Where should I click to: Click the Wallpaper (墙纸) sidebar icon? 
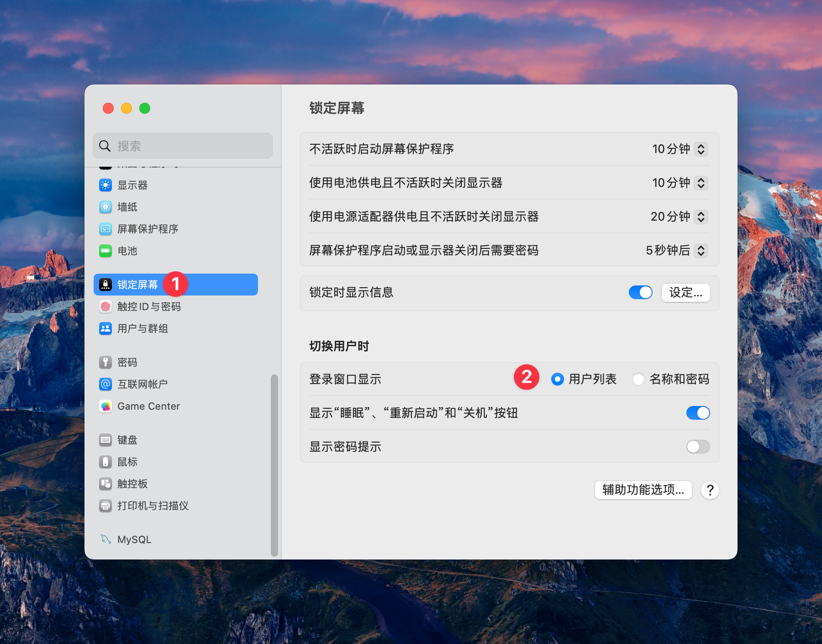[105, 207]
